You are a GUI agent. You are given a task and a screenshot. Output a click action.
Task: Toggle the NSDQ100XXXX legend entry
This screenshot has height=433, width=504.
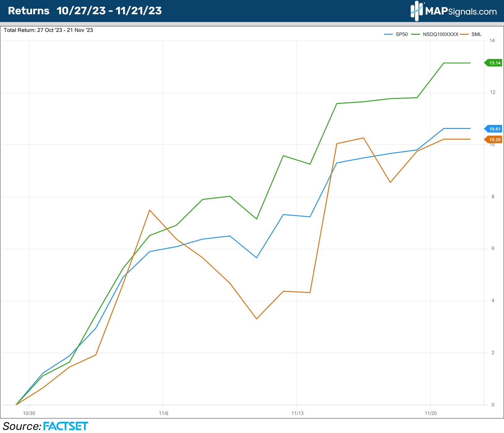coord(435,34)
